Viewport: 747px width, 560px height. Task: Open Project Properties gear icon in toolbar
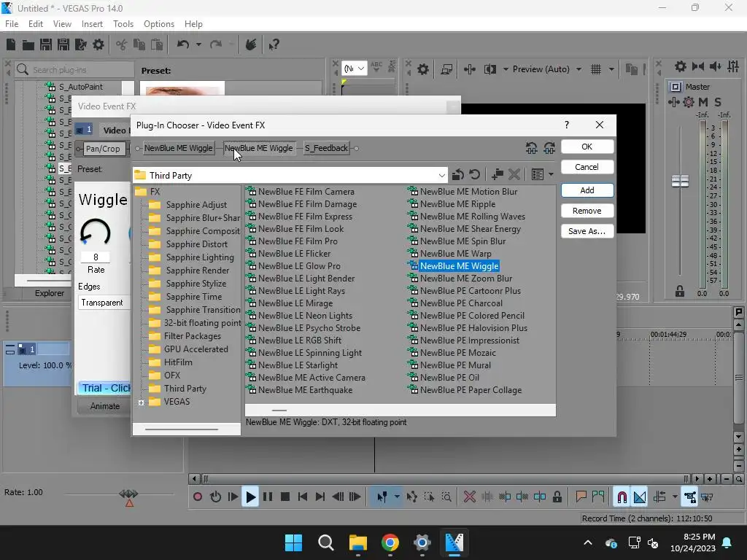coord(98,44)
